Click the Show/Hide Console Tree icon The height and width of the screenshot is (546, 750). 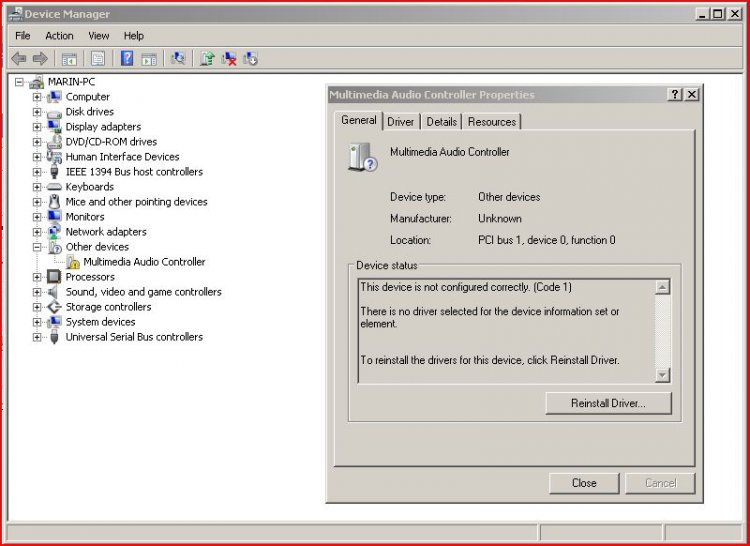69,59
